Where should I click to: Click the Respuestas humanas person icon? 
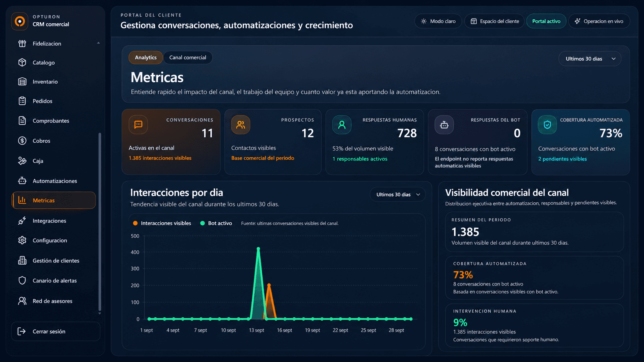coord(342,125)
